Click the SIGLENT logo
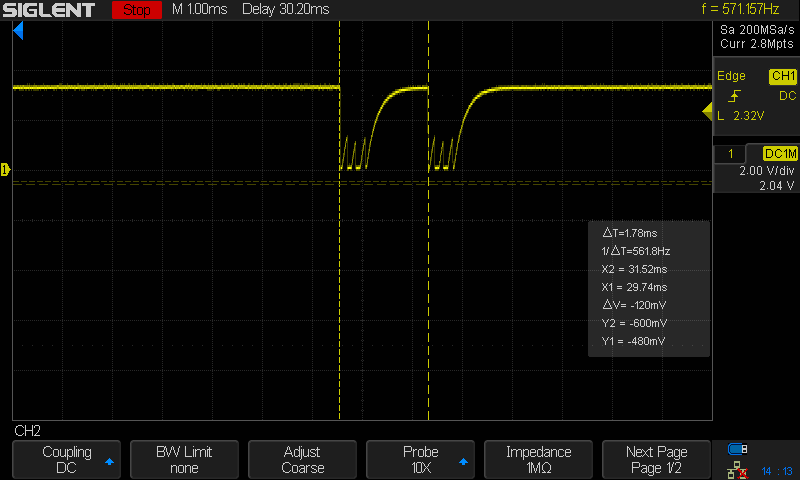This screenshot has height=480, width=800. coord(48,10)
